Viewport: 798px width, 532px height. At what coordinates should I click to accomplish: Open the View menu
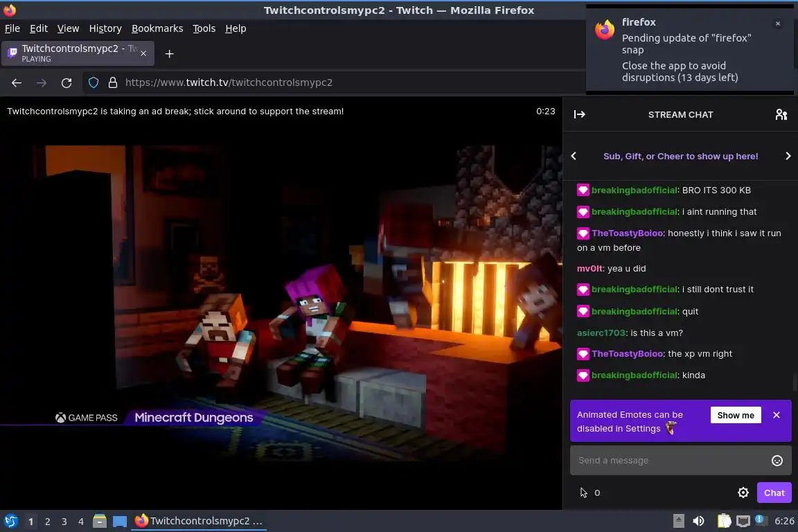pos(68,28)
